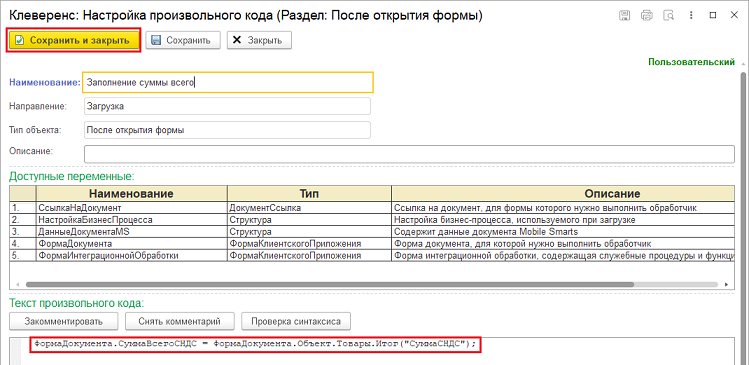The height and width of the screenshot is (365, 749).
Task: Maximize the window with the square icon
Action: coord(713,15)
